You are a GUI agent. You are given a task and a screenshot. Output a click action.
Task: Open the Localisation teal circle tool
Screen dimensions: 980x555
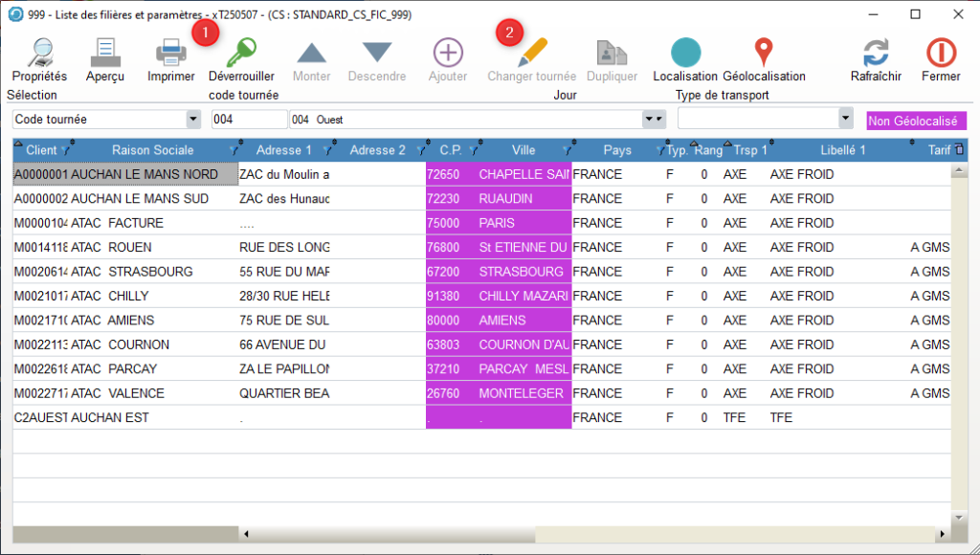pyautogui.click(x=685, y=57)
